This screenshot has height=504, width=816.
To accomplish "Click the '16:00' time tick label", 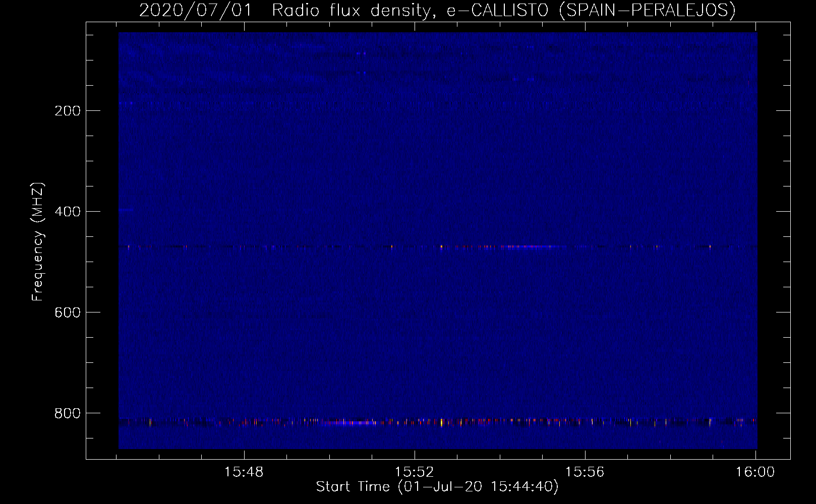I will pos(755,472).
